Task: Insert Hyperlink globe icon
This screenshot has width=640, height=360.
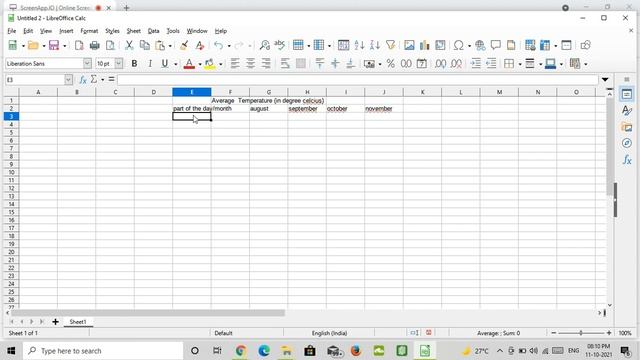Action: [480, 45]
